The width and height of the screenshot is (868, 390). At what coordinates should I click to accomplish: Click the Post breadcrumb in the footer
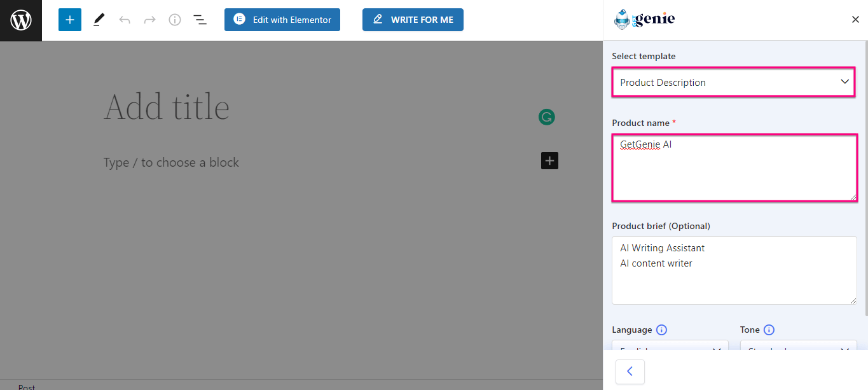[27, 386]
